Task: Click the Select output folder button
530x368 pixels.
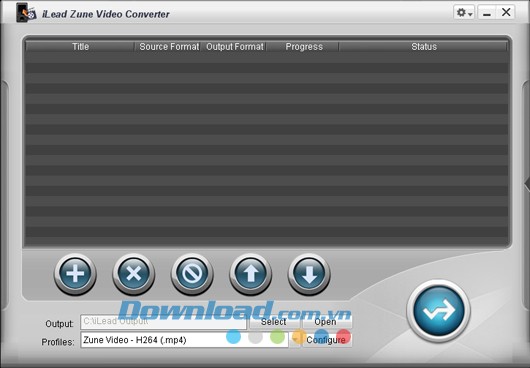Action: pyautogui.click(x=274, y=322)
